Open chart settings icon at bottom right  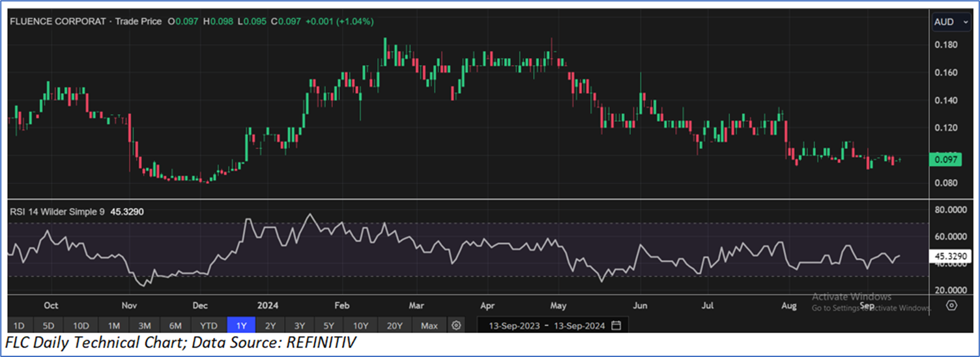951,306
